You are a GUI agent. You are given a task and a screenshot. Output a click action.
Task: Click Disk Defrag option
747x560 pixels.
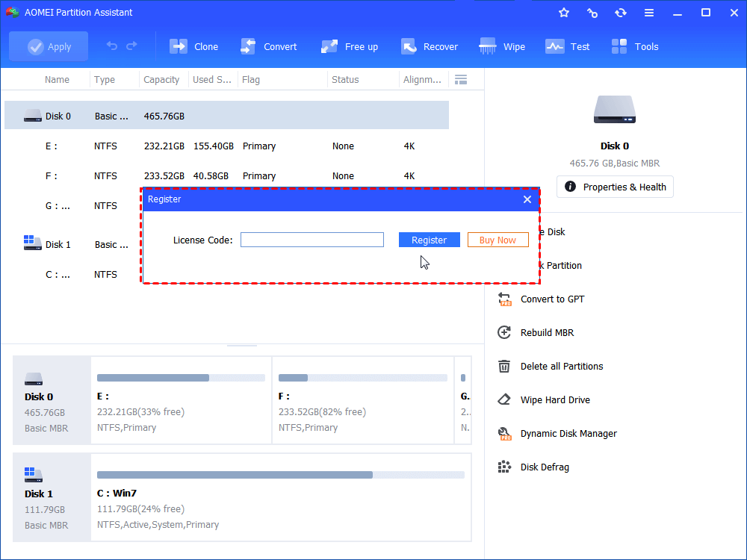(545, 467)
